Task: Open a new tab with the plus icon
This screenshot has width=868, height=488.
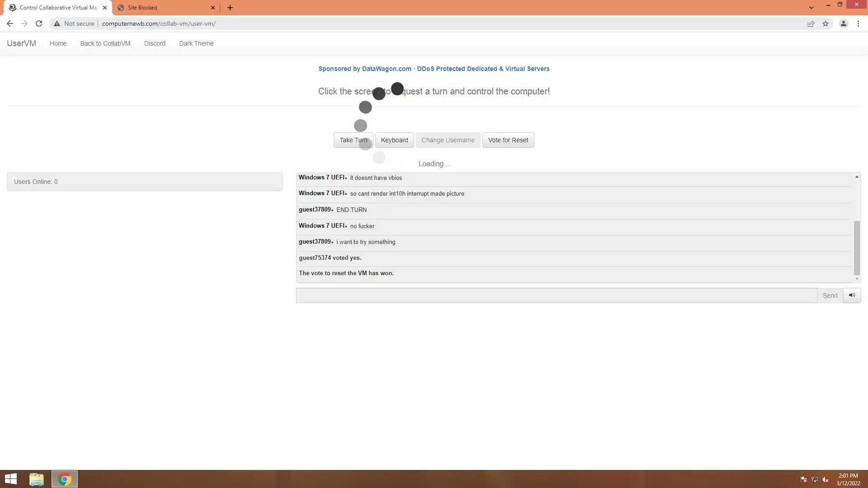Action: point(230,8)
